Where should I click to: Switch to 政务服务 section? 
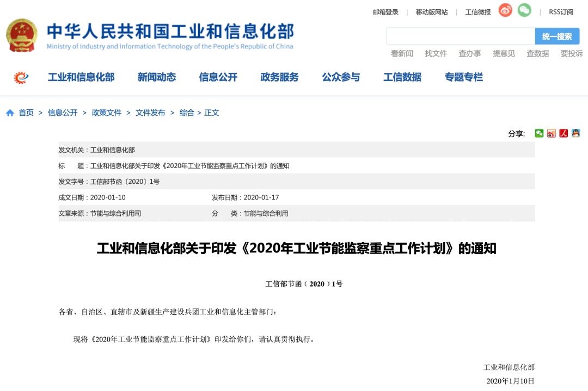click(x=279, y=77)
